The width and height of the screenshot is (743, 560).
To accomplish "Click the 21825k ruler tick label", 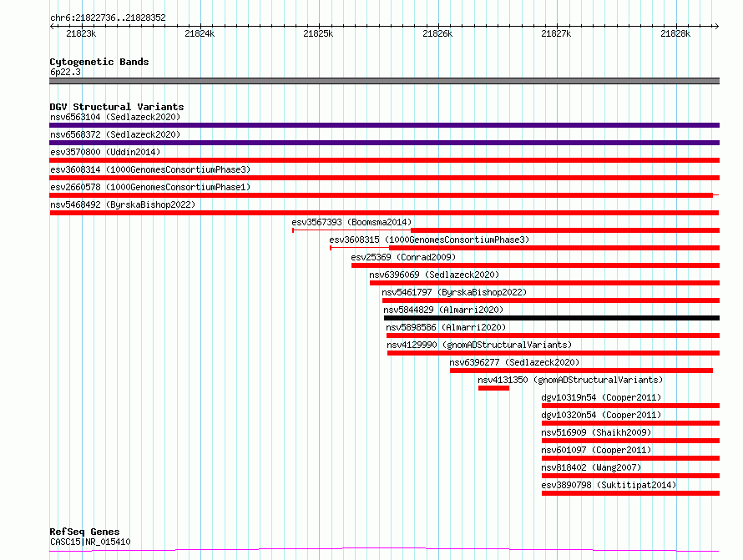I will [x=318, y=33].
